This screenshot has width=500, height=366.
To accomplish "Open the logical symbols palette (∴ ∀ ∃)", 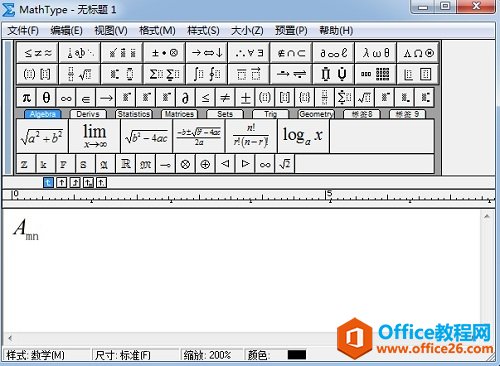I will (x=249, y=53).
